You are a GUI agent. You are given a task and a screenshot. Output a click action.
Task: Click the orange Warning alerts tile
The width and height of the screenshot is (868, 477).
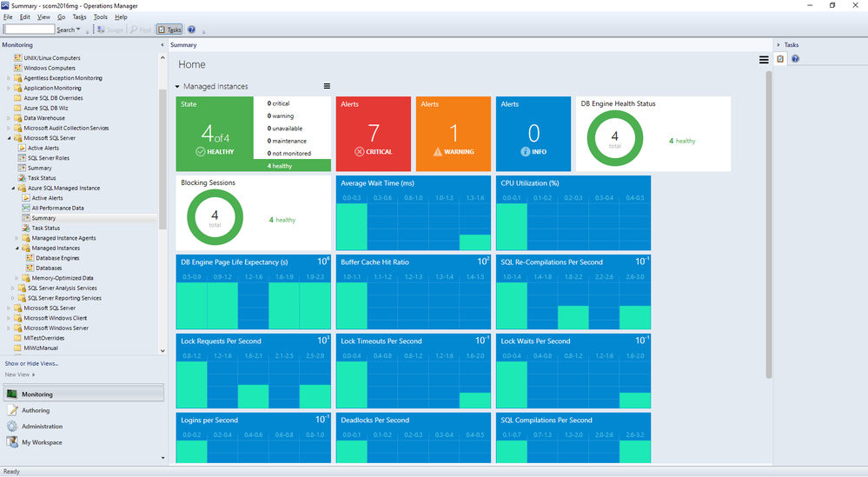point(454,134)
